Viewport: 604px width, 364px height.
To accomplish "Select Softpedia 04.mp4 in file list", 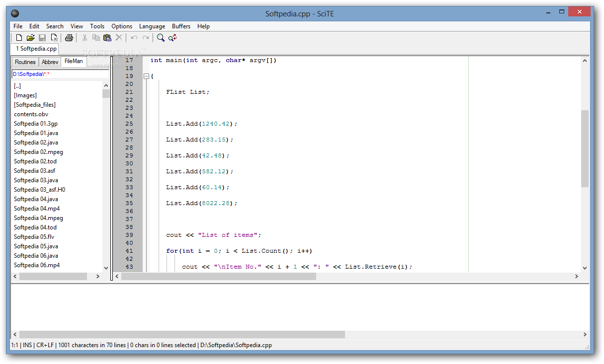I will coord(37,209).
